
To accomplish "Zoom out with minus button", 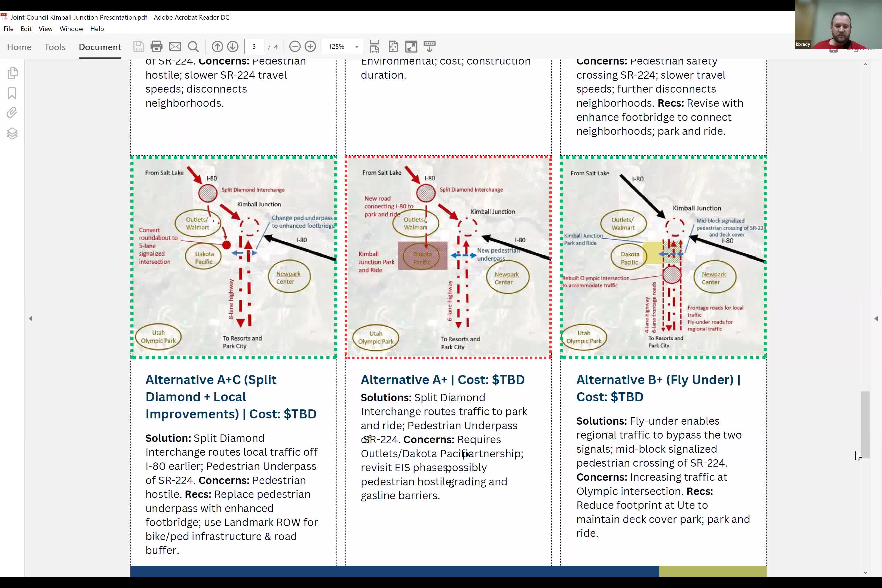I will point(295,47).
